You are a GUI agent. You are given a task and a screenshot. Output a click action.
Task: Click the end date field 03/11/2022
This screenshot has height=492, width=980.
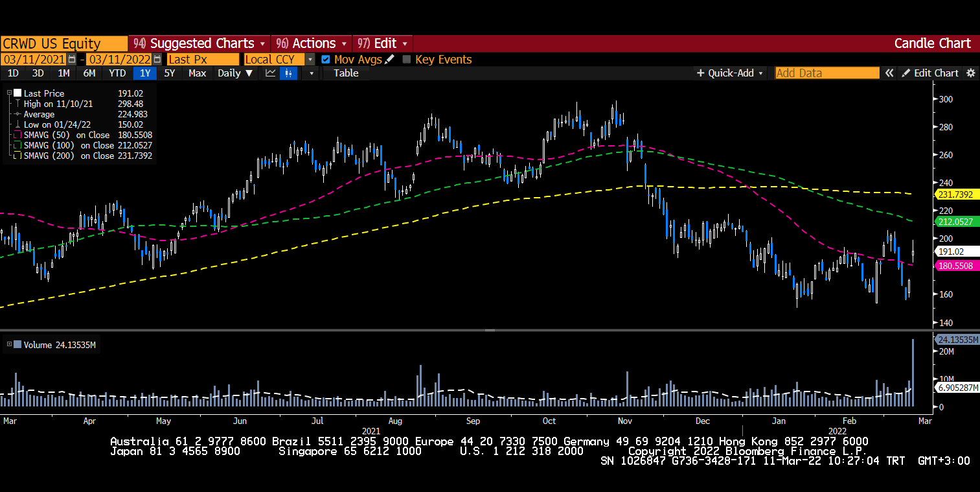120,59
